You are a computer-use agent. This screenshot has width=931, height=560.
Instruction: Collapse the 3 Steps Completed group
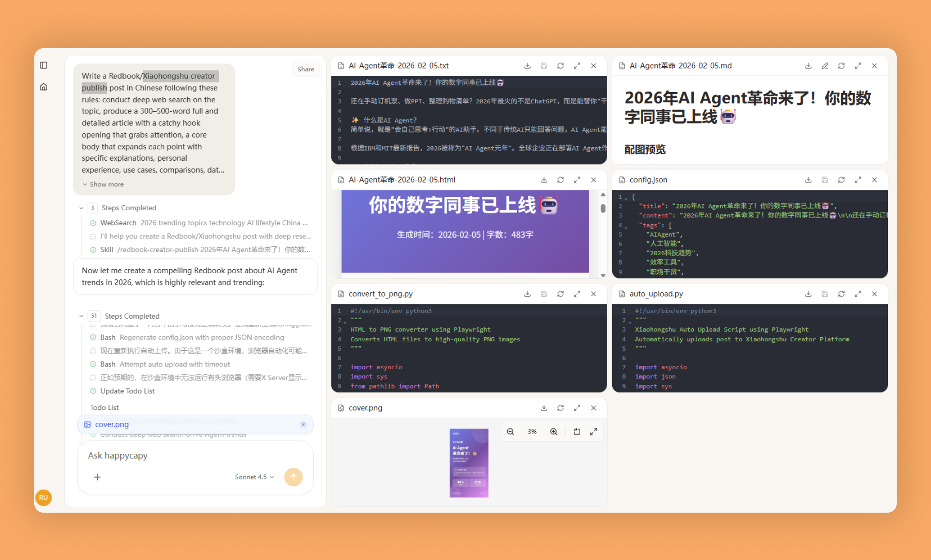[81, 208]
